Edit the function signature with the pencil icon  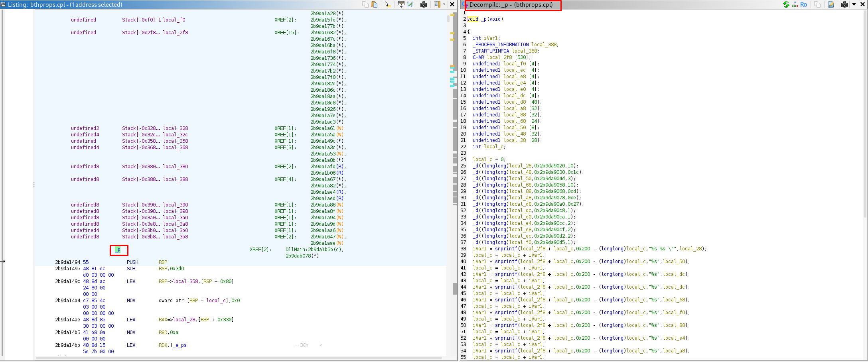pyautogui.click(x=831, y=4)
